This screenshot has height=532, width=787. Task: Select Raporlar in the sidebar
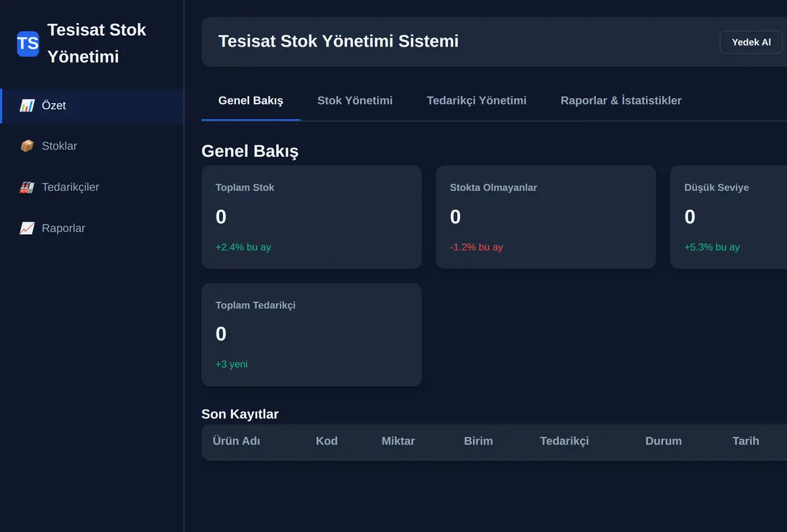[92, 228]
